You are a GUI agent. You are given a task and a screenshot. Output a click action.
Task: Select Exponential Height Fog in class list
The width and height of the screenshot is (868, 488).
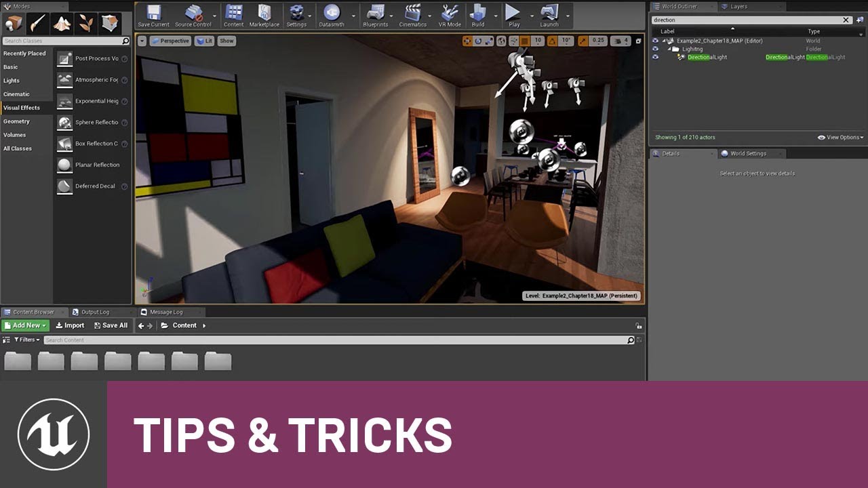coord(92,101)
